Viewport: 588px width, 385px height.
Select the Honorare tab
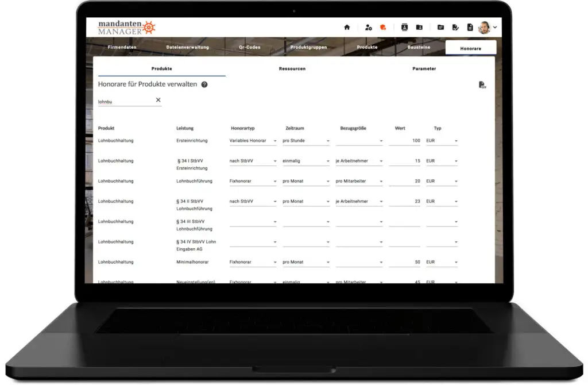pos(471,48)
